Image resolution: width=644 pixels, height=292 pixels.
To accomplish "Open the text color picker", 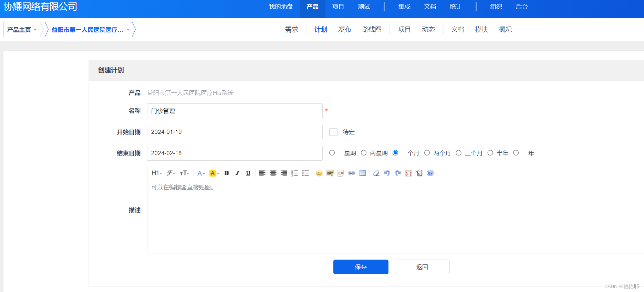I will click(x=201, y=173).
